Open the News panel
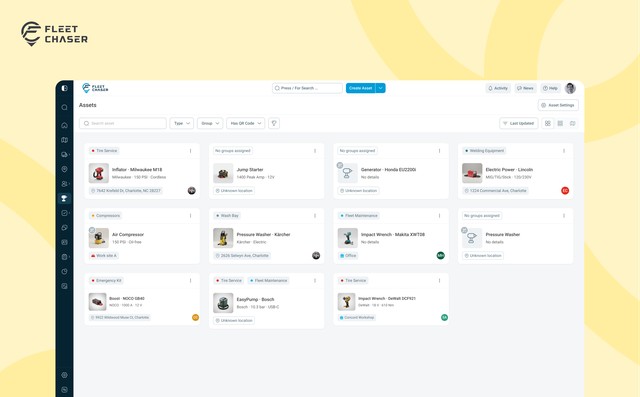Viewport: 640px width, 397px height. (x=525, y=88)
